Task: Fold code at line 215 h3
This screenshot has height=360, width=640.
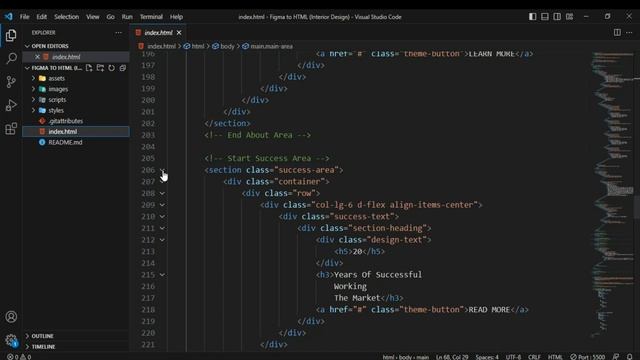Action: (162, 275)
